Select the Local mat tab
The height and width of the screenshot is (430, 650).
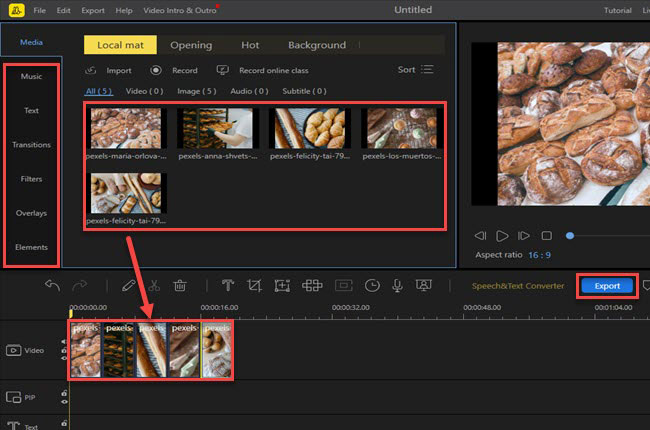click(120, 45)
